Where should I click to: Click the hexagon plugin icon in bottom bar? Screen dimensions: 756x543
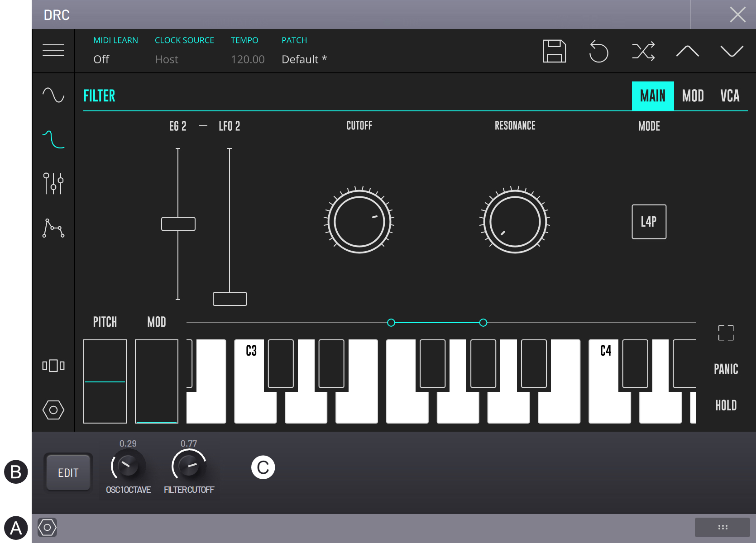pyautogui.click(x=47, y=528)
